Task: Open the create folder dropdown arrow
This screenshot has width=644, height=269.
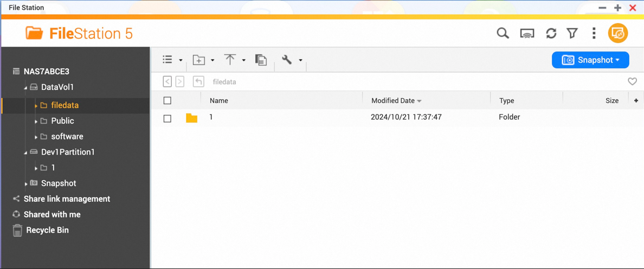Action: click(212, 60)
